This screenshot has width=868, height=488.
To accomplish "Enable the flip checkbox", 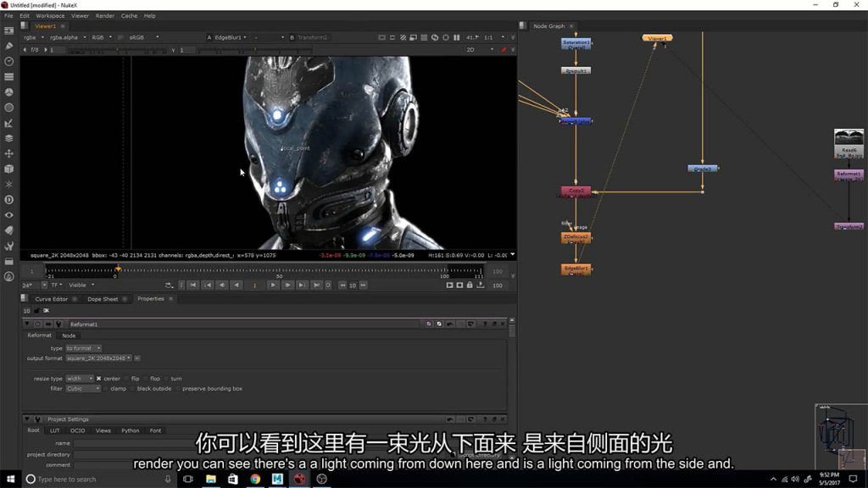I will pyautogui.click(x=127, y=379).
